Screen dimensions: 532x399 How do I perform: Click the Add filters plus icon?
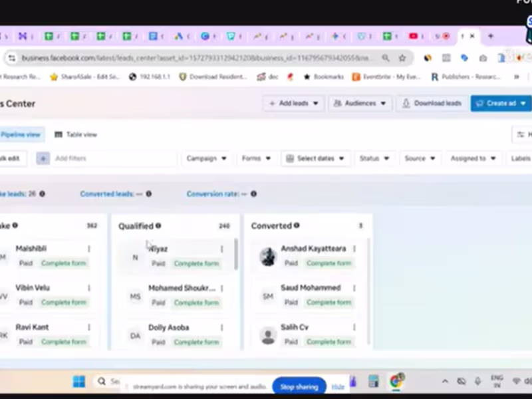coord(43,158)
